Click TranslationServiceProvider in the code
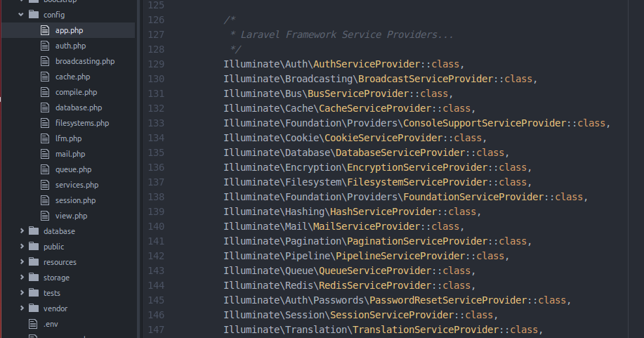 pyautogui.click(x=426, y=330)
